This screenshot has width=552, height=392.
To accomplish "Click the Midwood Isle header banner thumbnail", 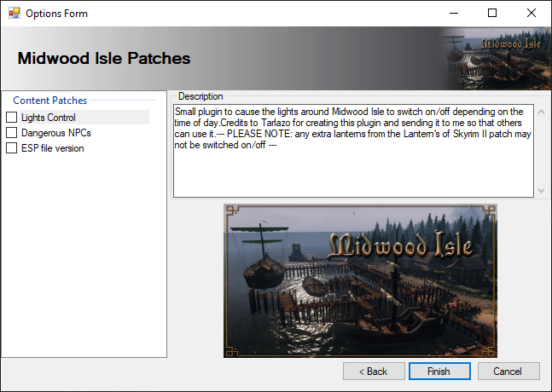I will coord(496,58).
